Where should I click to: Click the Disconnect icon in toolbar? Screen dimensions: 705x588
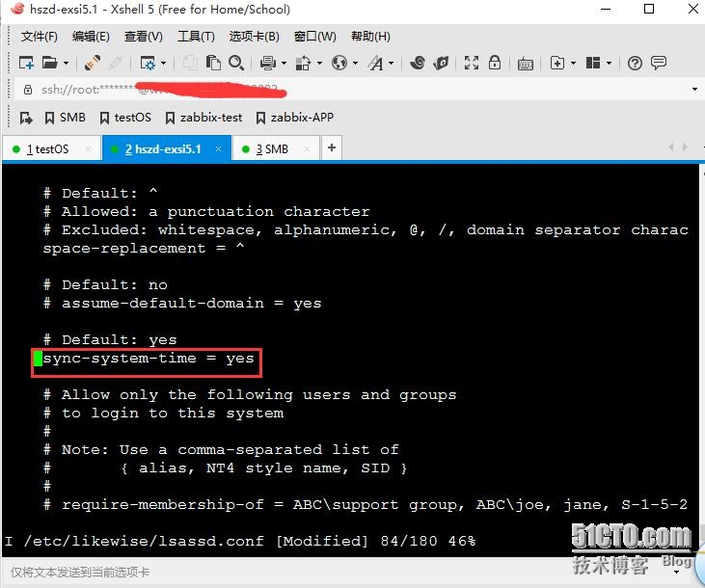tap(116, 63)
